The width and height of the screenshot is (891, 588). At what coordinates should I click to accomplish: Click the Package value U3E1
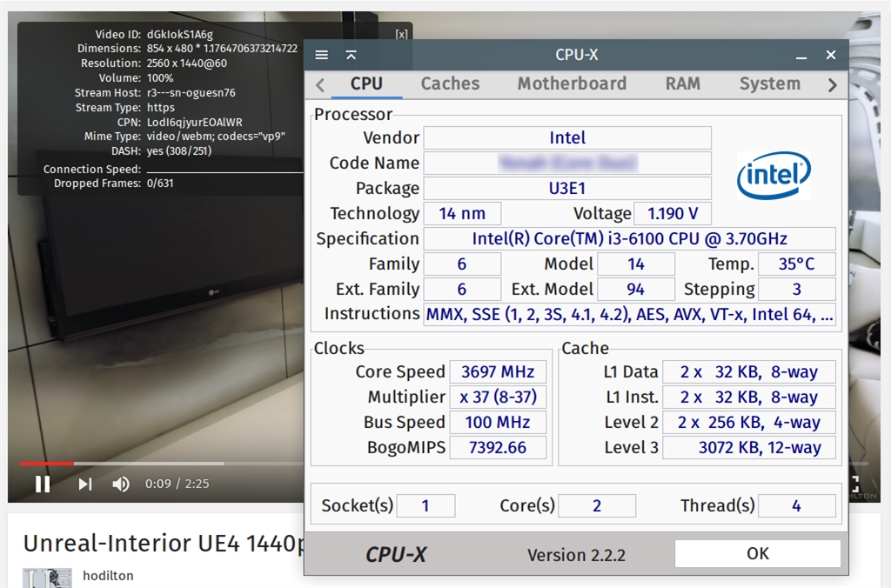click(x=567, y=188)
